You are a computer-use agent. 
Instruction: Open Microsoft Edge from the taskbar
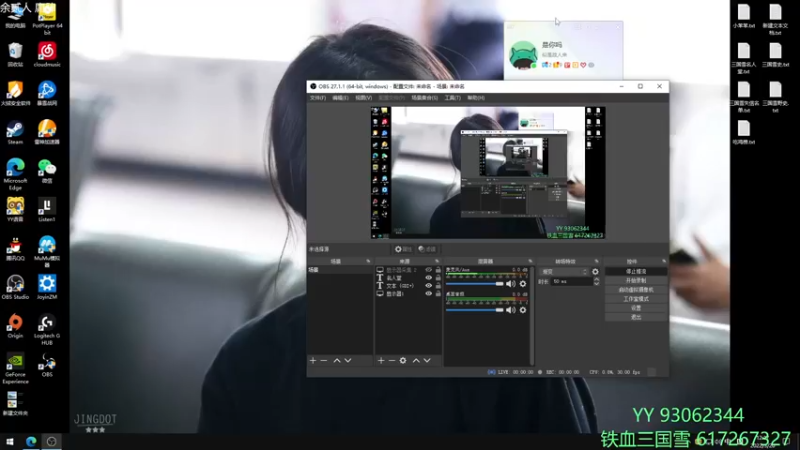pos(31,442)
